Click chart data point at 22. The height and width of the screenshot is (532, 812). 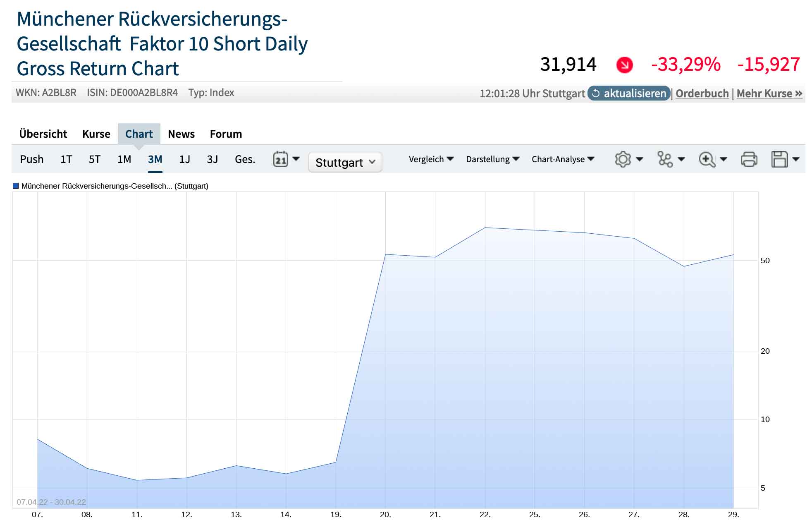(x=485, y=228)
